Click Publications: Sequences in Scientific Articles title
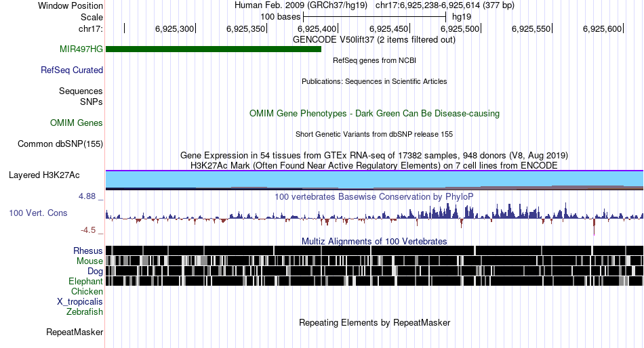Image resolution: width=644 pixels, height=348 pixels. (374, 81)
